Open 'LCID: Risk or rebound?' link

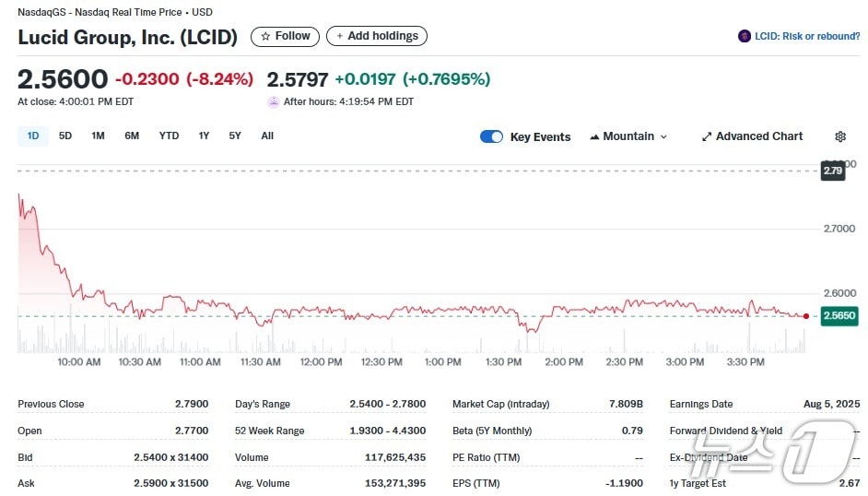click(806, 36)
